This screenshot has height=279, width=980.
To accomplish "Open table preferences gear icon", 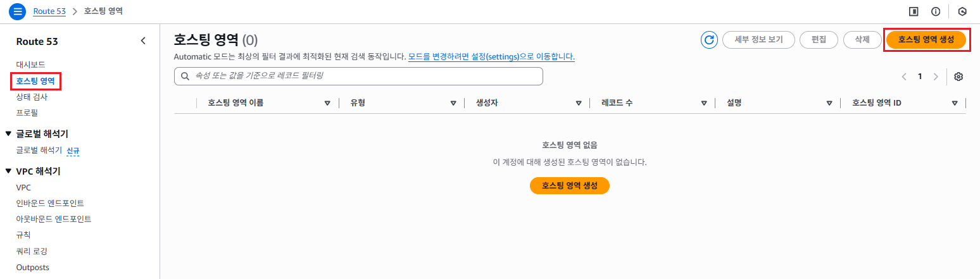I will click(x=958, y=77).
